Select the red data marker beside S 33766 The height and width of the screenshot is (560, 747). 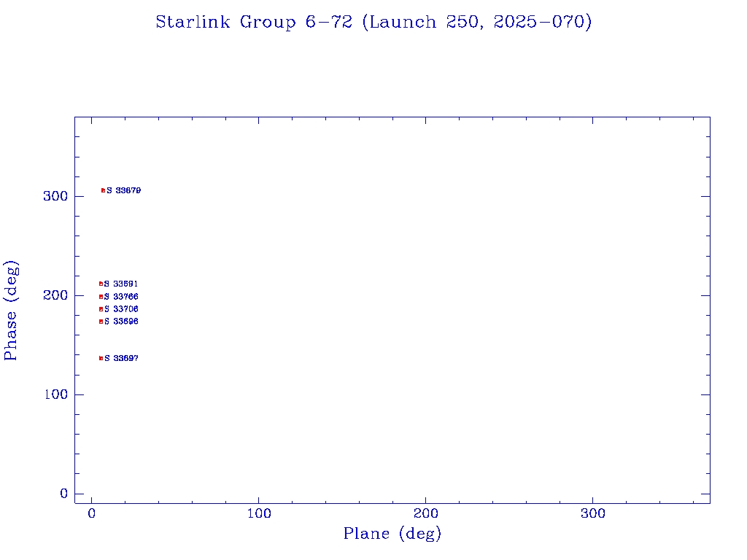coord(101,297)
